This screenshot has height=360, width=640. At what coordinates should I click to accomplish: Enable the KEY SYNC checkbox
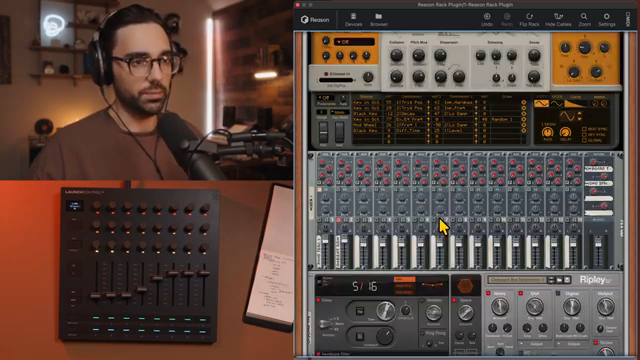pyautogui.click(x=584, y=135)
